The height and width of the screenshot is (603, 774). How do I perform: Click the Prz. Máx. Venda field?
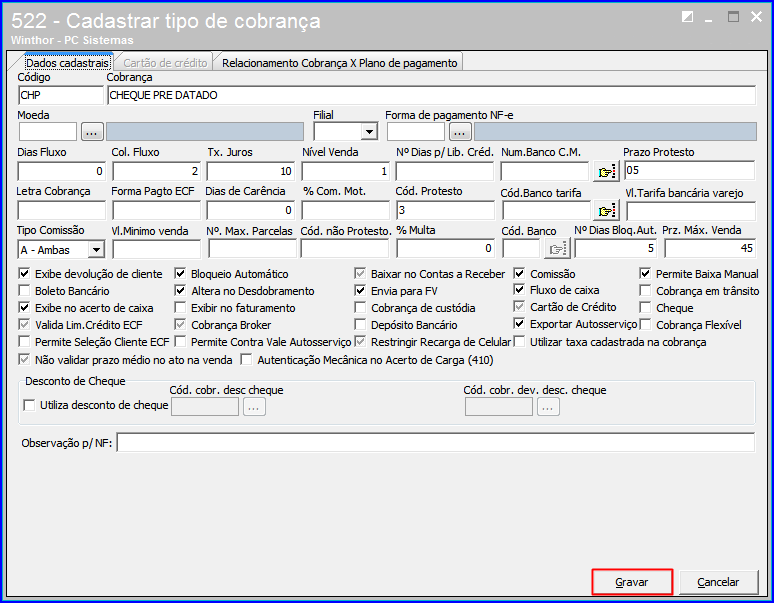pos(710,248)
